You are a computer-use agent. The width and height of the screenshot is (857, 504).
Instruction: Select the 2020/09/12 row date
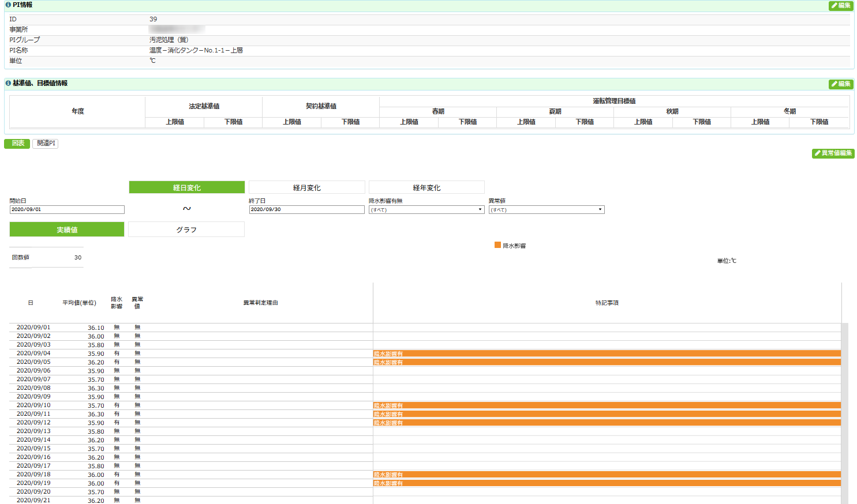(x=33, y=423)
